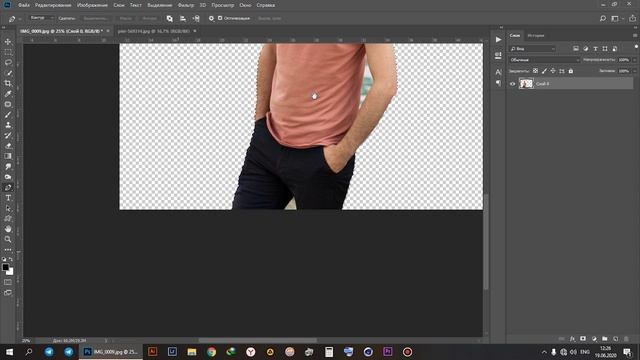Toggle the shape layers filter icon

pos(605,49)
